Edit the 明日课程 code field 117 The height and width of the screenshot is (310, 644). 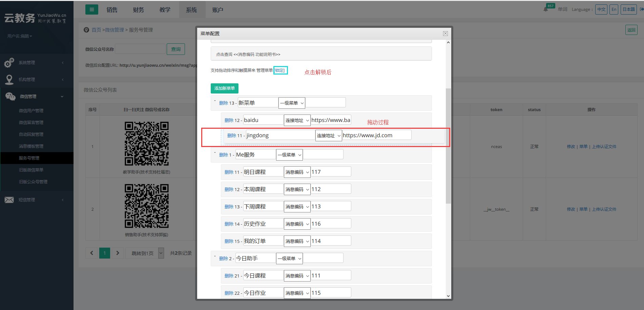coord(331,172)
